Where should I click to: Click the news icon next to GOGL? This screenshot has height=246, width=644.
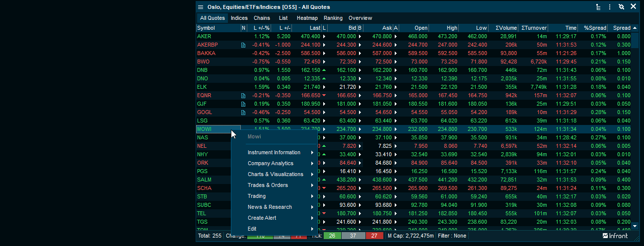pos(243,113)
